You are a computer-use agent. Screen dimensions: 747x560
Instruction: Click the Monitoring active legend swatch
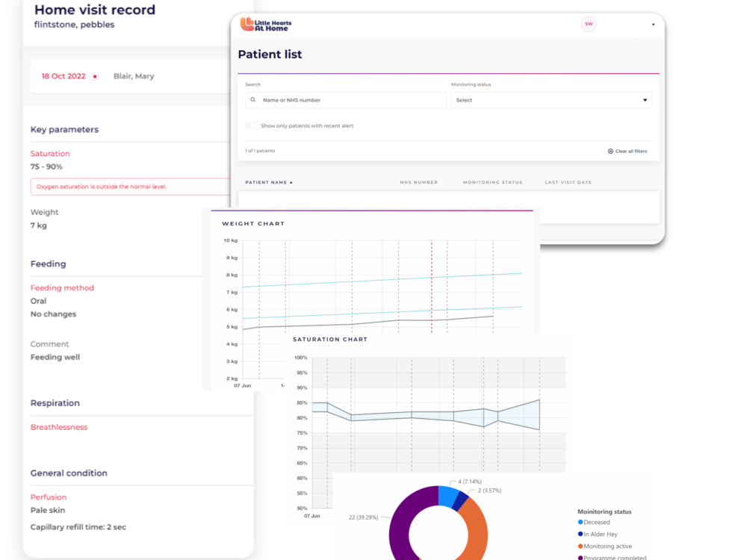(580, 547)
